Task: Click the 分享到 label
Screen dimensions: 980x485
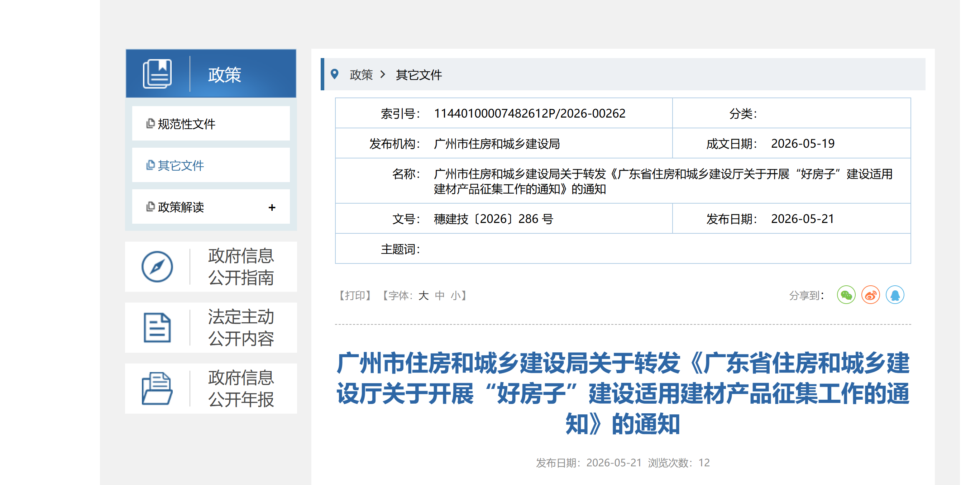Action: pyautogui.click(x=807, y=295)
